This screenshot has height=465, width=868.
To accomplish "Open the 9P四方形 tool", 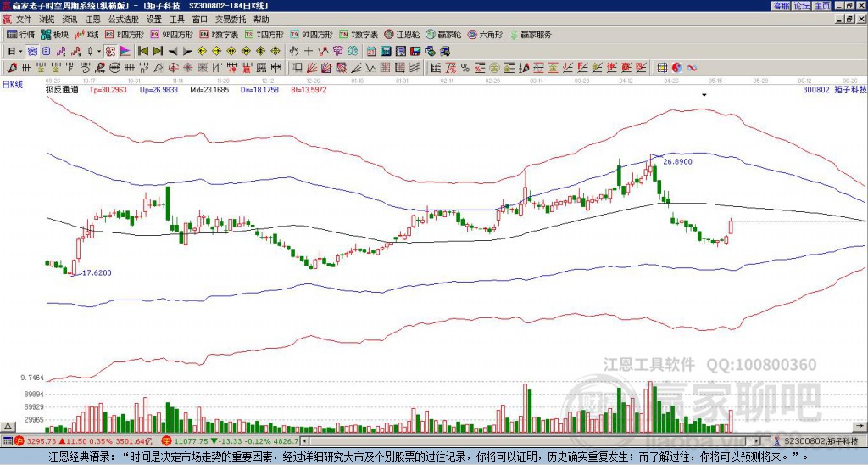I will click(x=172, y=34).
